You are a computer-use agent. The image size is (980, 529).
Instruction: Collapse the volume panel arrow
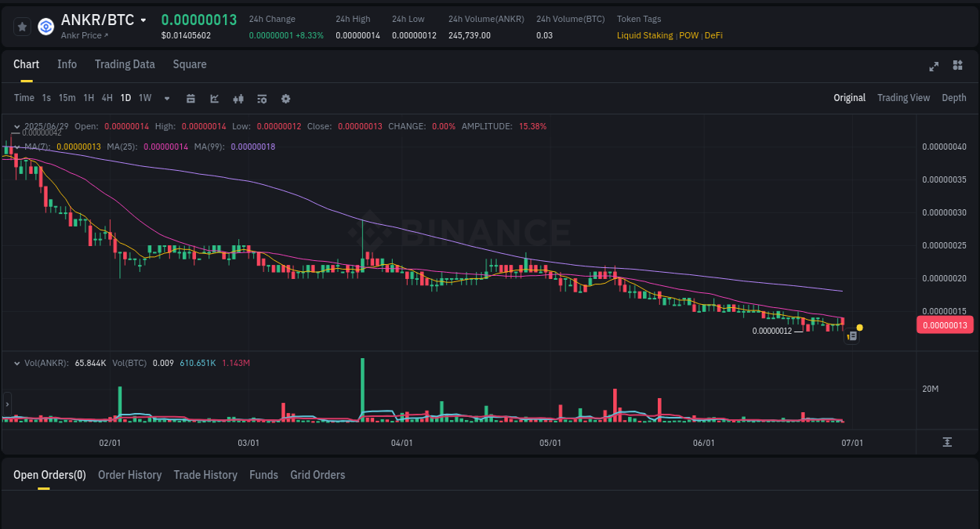coord(16,363)
